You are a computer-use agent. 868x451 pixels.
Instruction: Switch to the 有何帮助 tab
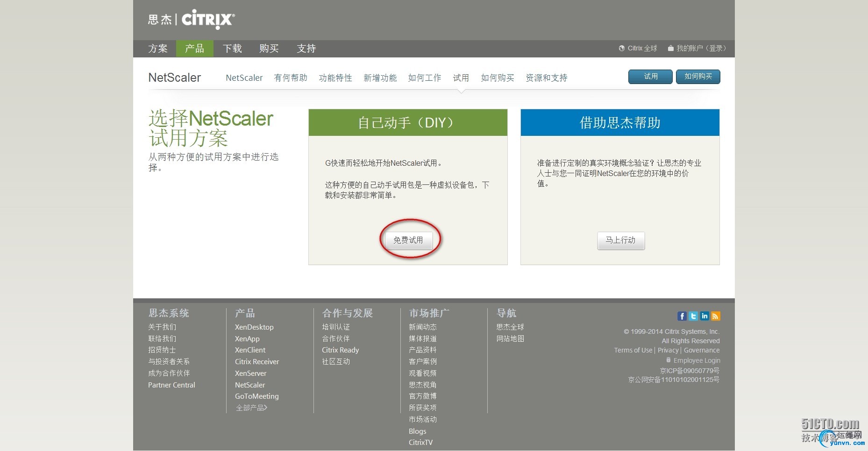tap(291, 78)
